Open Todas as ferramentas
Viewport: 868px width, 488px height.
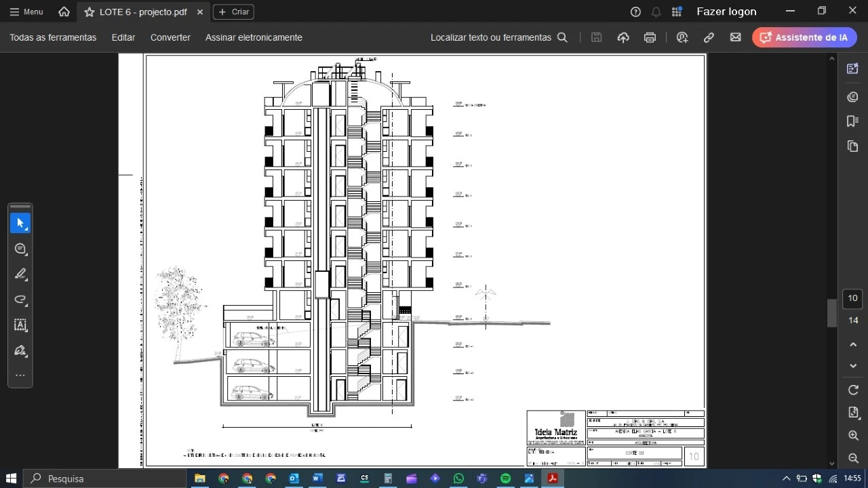53,37
